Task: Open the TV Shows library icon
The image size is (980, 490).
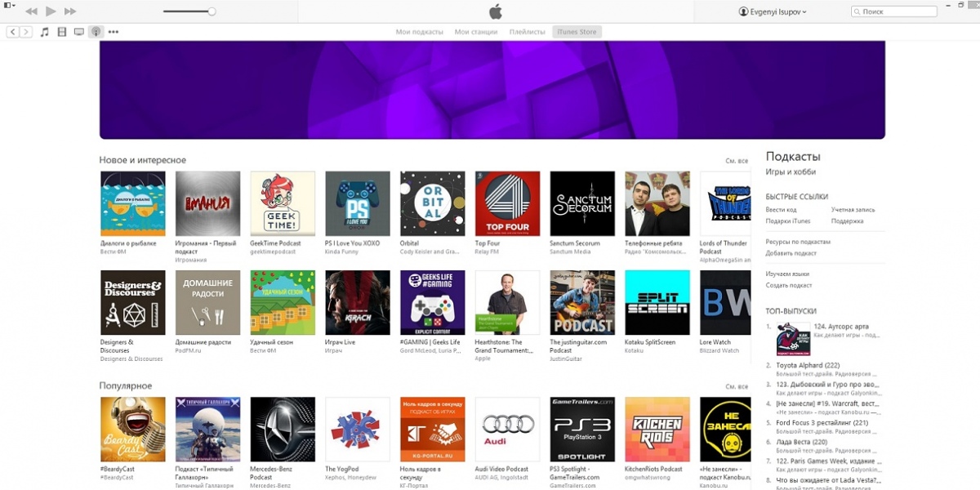Action: click(78, 32)
